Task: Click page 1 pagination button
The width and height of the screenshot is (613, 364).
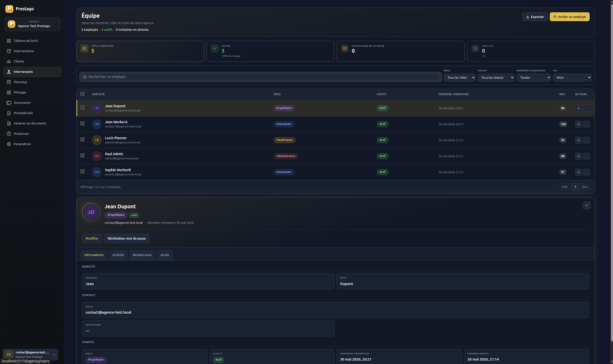Action: (575, 187)
